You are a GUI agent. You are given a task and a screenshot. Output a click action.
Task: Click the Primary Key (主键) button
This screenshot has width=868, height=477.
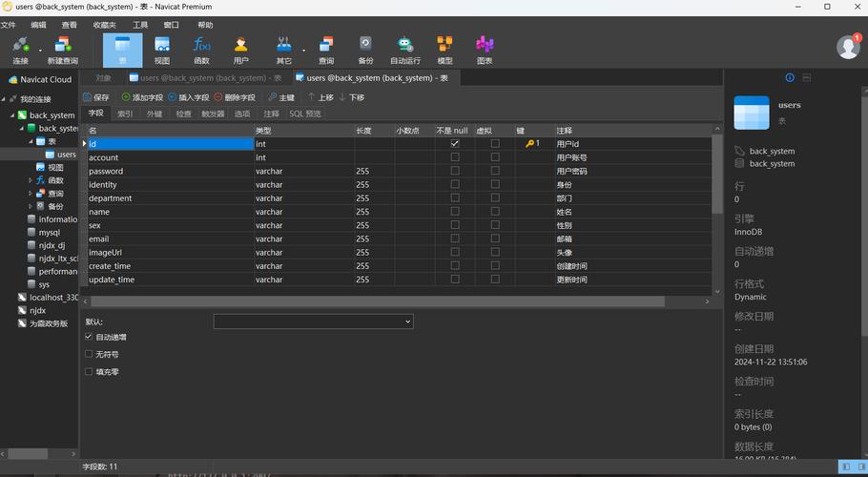coord(281,97)
